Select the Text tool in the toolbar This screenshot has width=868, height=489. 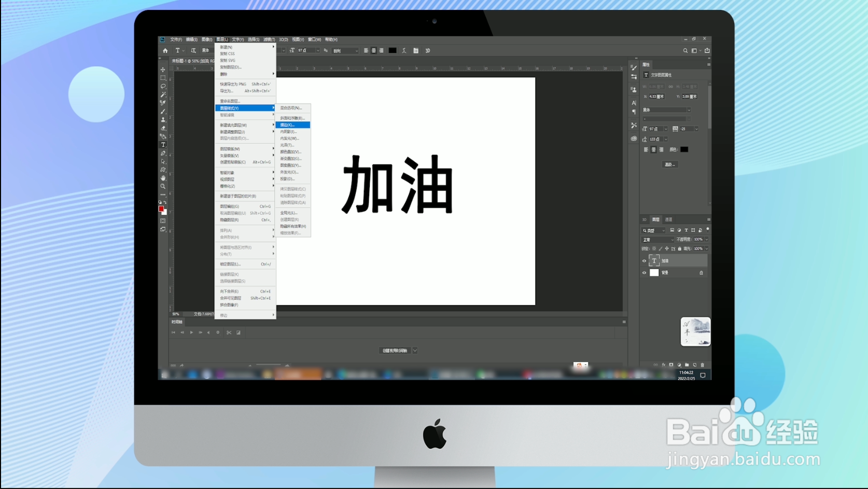[163, 145]
